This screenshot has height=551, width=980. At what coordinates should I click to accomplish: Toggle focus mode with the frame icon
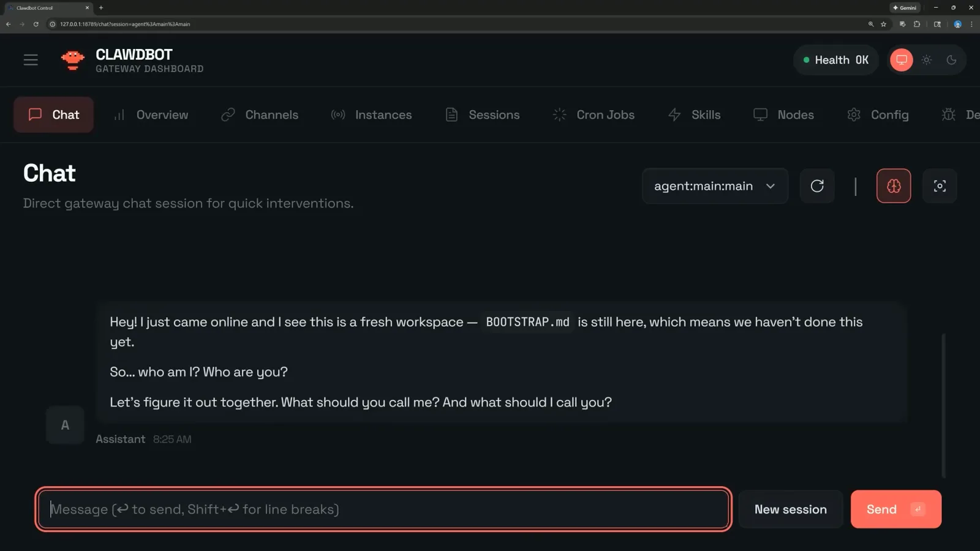click(940, 186)
